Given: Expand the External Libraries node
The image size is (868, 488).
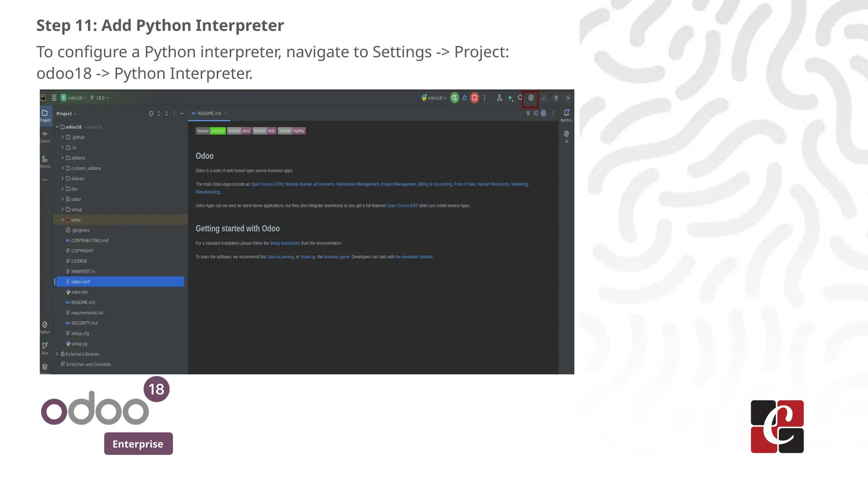Looking at the screenshot, I should [x=57, y=354].
